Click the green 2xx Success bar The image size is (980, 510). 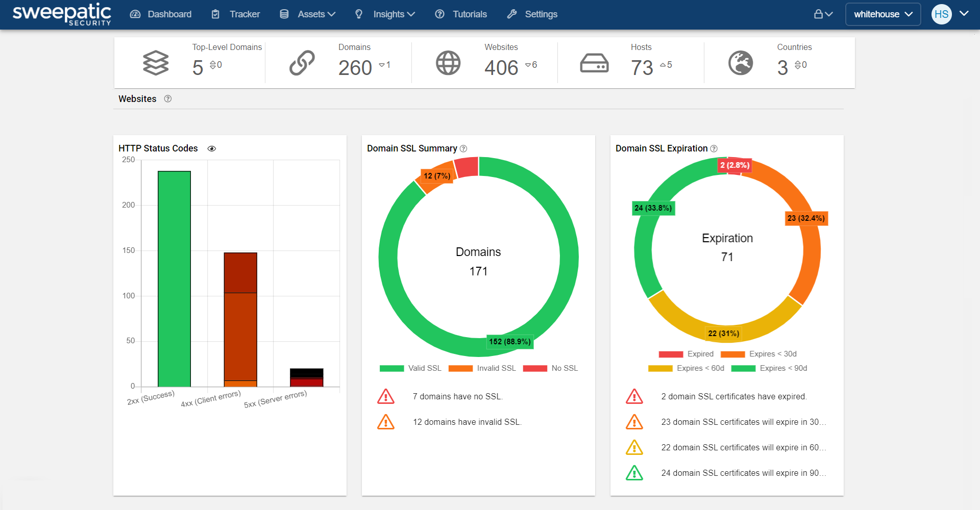174,278
